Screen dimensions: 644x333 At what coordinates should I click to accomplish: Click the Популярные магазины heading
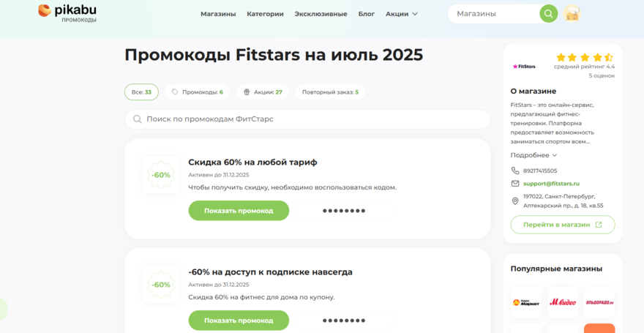[x=556, y=269]
